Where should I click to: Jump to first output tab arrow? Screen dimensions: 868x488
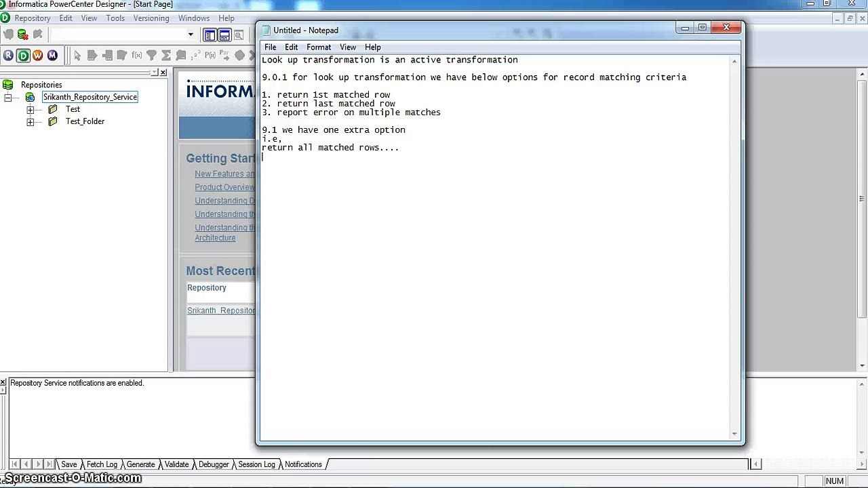tap(14, 464)
